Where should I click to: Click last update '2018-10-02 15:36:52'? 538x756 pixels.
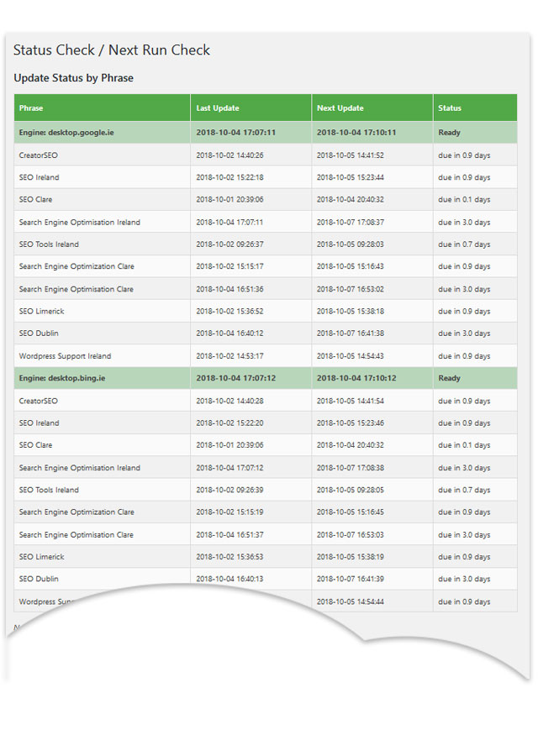[229, 312]
